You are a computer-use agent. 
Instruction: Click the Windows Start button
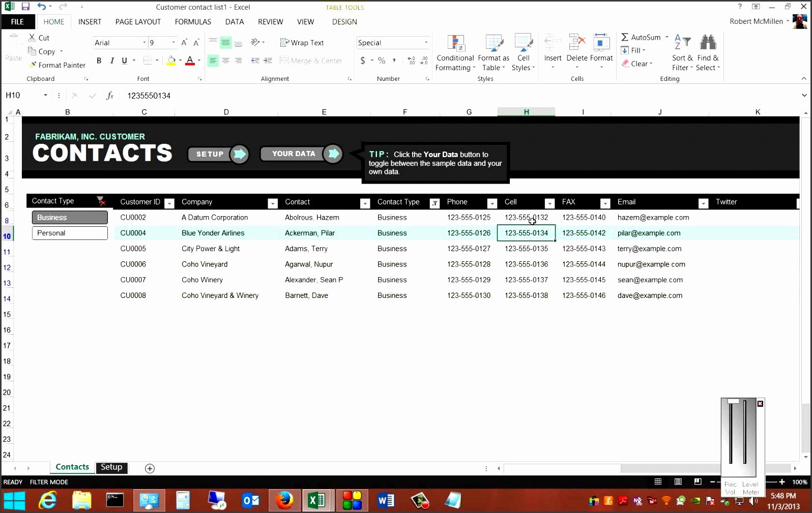coord(14,501)
